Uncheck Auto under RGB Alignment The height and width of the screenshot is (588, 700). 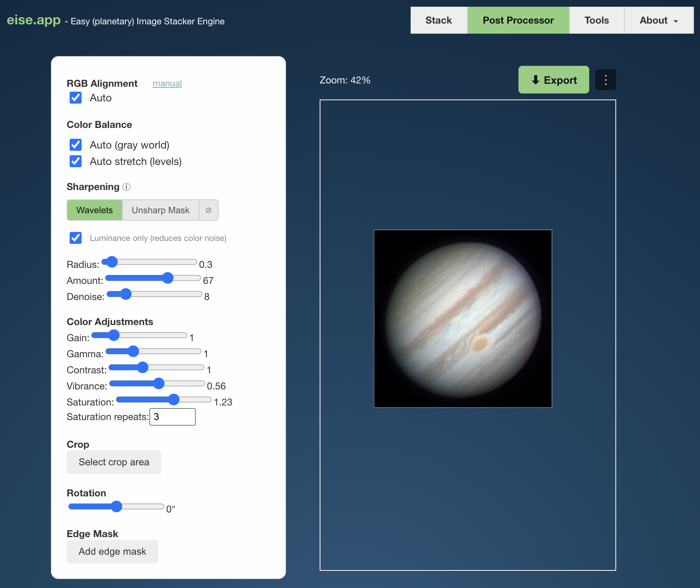point(75,98)
